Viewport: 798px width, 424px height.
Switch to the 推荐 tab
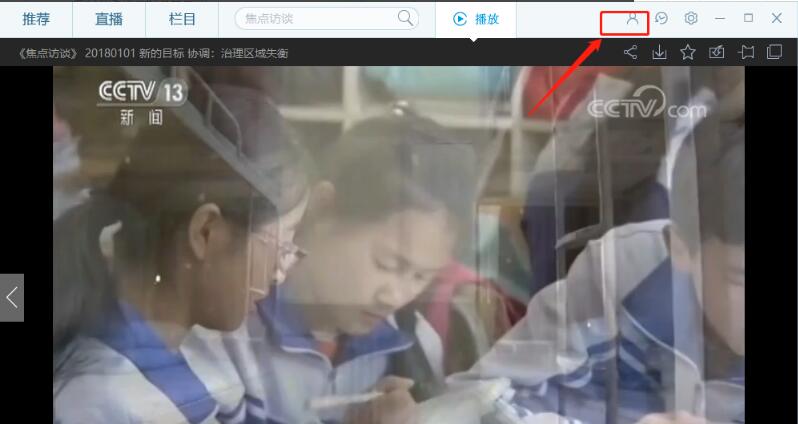(x=36, y=19)
